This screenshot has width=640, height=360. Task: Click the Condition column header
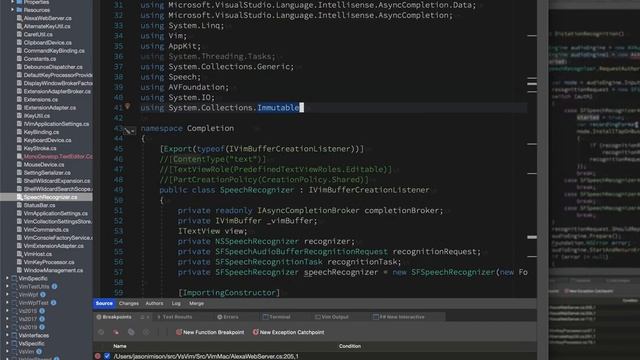[350, 346]
